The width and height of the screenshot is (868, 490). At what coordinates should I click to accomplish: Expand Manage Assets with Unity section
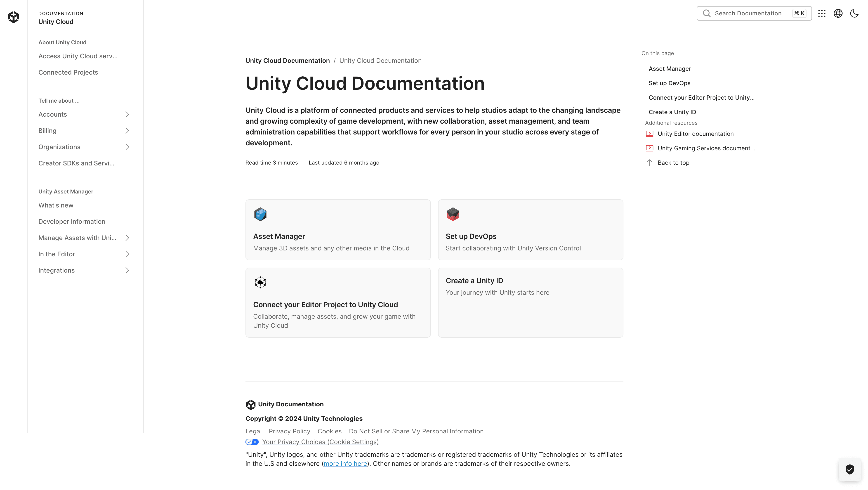pos(127,238)
